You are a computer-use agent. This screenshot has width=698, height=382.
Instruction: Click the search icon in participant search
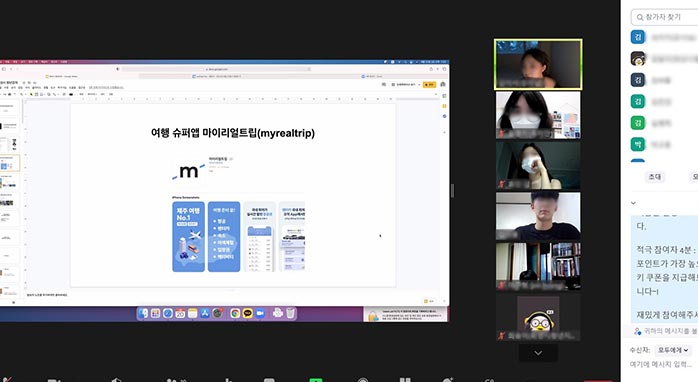pos(640,17)
